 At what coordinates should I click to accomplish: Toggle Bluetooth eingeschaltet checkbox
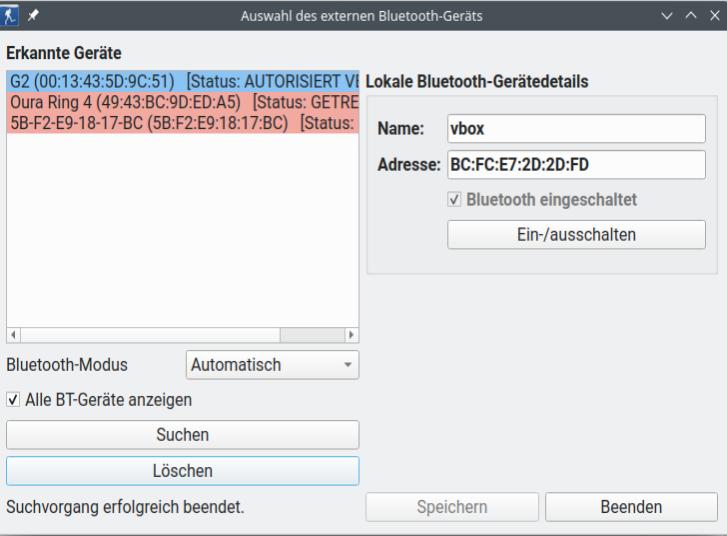[x=454, y=200]
